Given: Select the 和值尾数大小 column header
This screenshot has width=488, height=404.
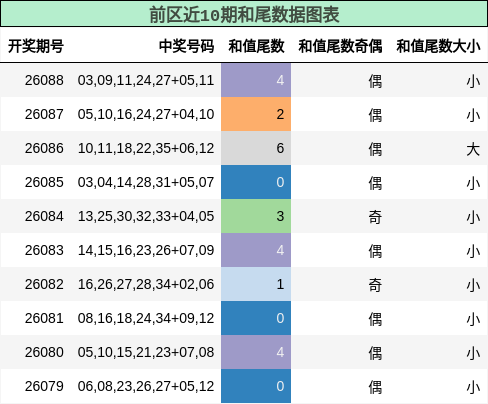Looking at the screenshot, I should [438, 46].
